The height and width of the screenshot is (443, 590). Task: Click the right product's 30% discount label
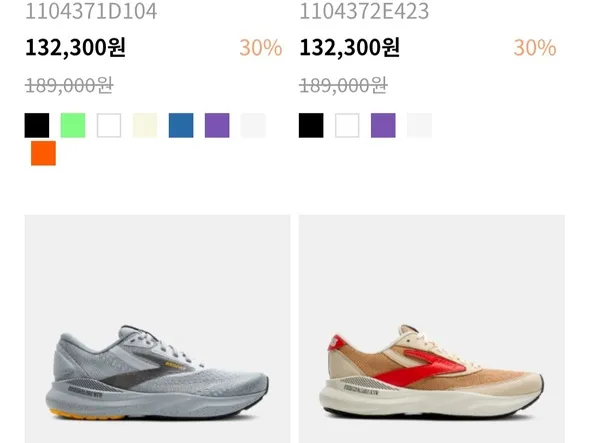(535, 48)
